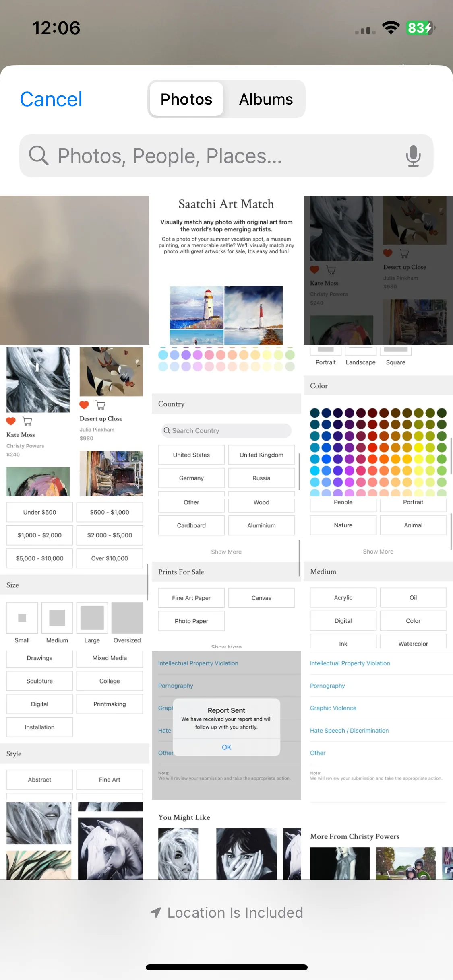Select the Country filter screenshot thumbnail
Screen dimensions: 453x980
226,422
